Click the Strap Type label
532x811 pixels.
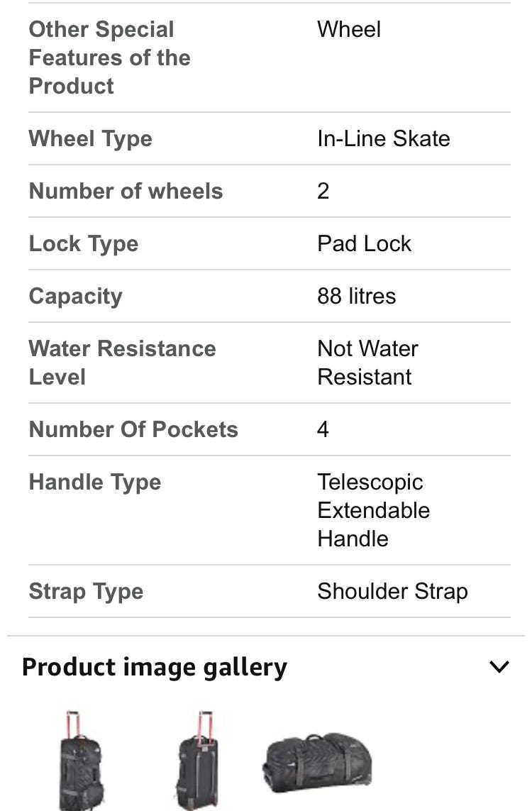click(86, 591)
